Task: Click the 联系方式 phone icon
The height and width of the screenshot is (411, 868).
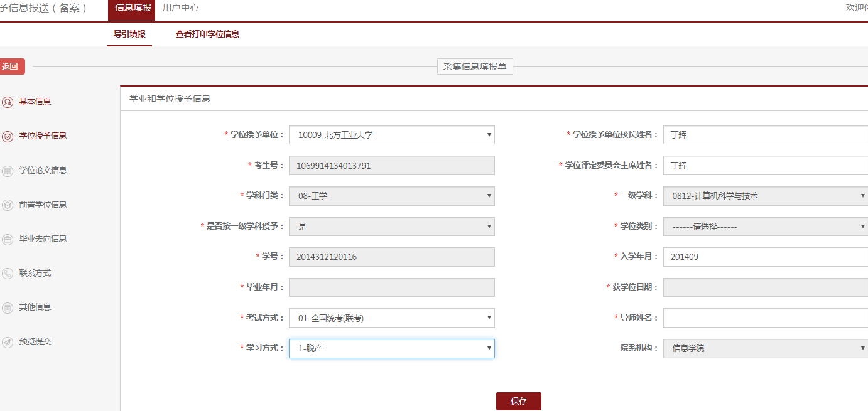Action: click(8, 274)
